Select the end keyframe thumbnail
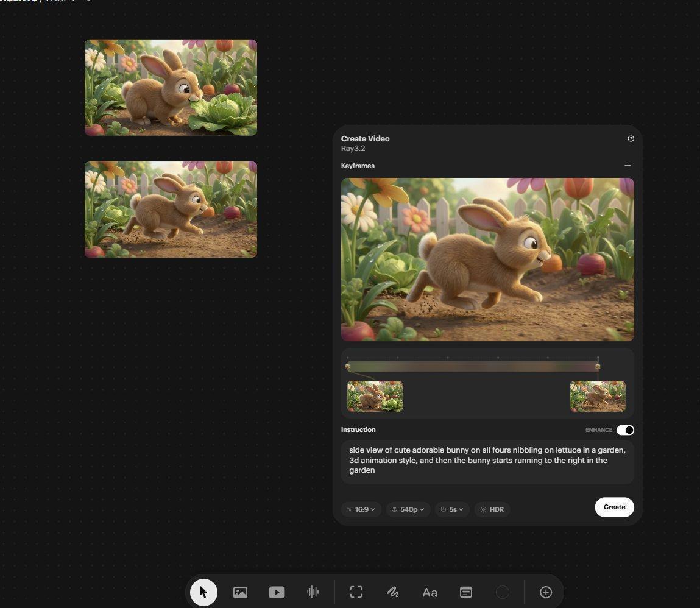The height and width of the screenshot is (608, 700). pos(598,397)
